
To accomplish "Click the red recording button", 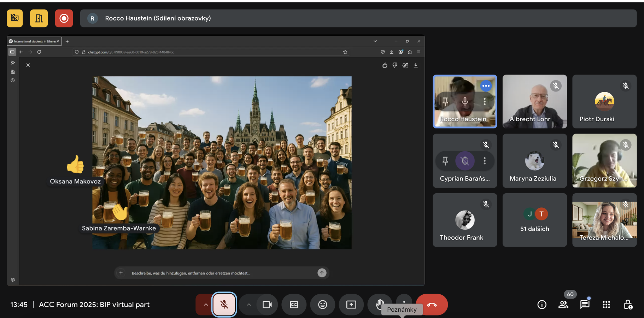I will [64, 18].
